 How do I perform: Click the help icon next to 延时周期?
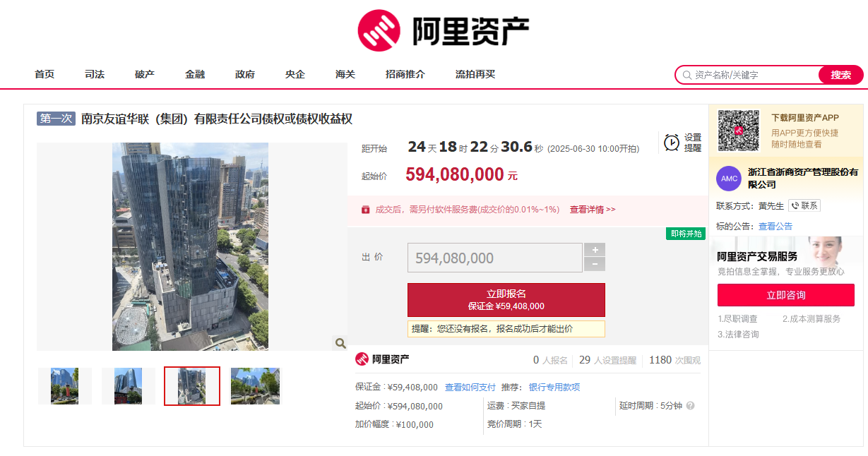(x=690, y=406)
